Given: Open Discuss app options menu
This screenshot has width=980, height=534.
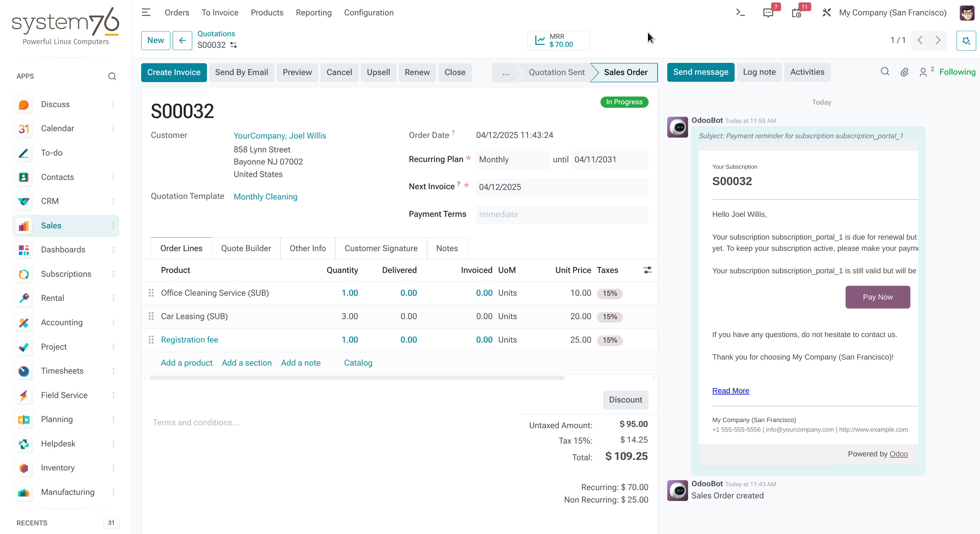Looking at the screenshot, I should point(113,105).
